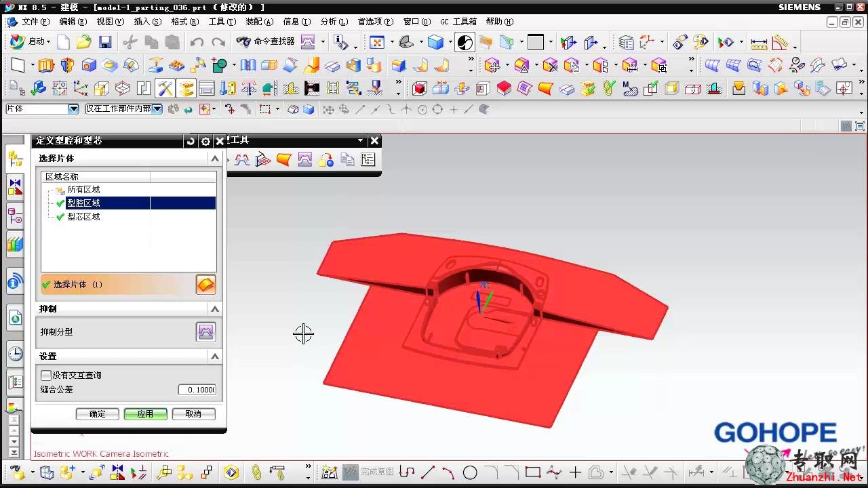The image size is (868, 488).
Task: Undo the last action
Action: pos(197,43)
